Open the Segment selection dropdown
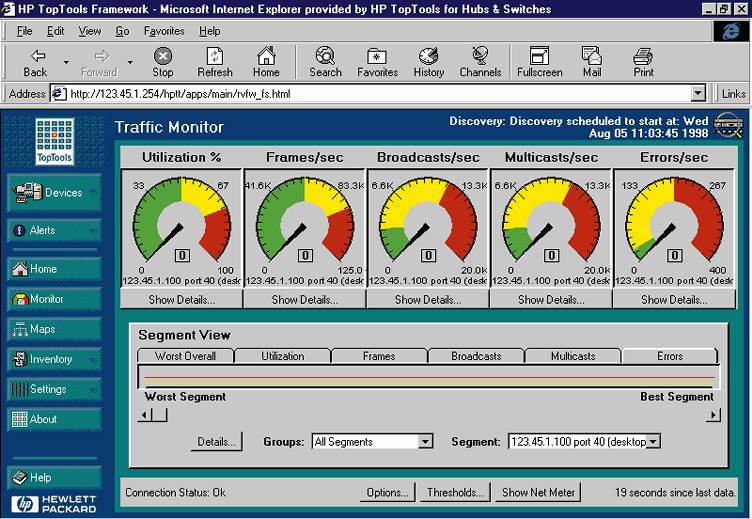This screenshot has width=752, height=519. click(x=653, y=441)
